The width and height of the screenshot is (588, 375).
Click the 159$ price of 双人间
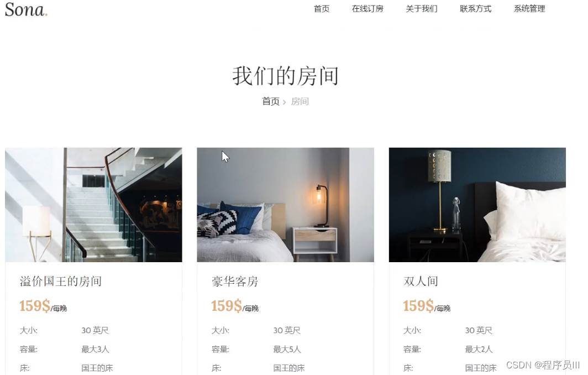[x=418, y=306]
